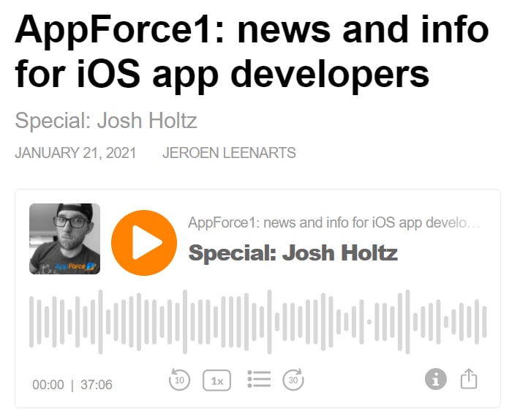512x420 pixels.
Task: Play the Special: Josh Holtz episode
Action: (144, 243)
